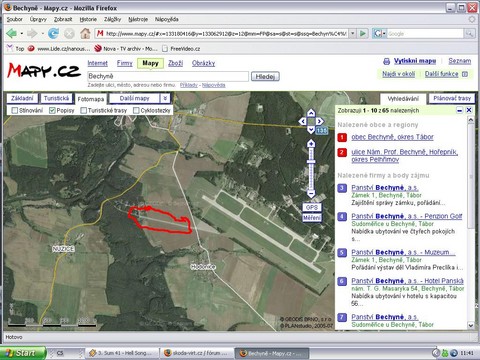The width and height of the screenshot is (480, 360).
Task: Pan the map up with arrow
Action: click(x=311, y=113)
